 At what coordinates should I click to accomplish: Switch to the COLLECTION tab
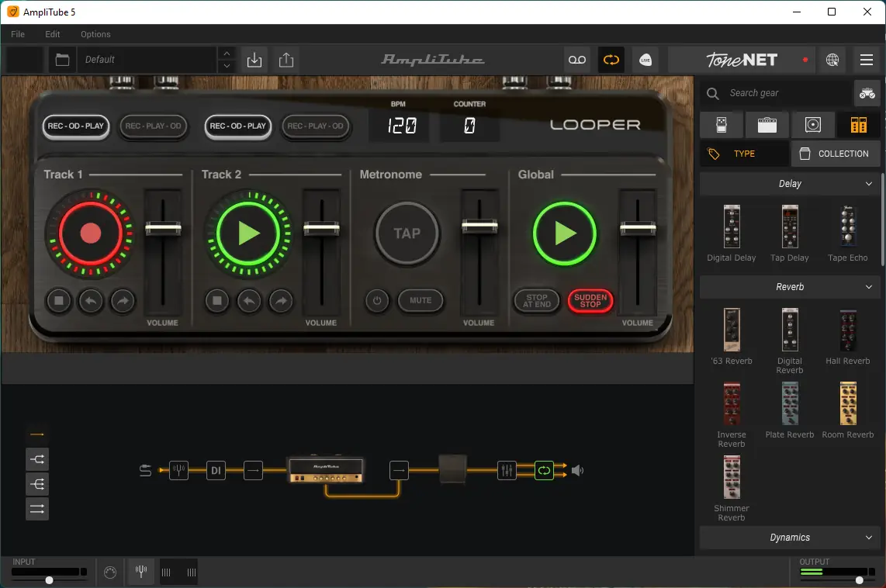click(836, 154)
